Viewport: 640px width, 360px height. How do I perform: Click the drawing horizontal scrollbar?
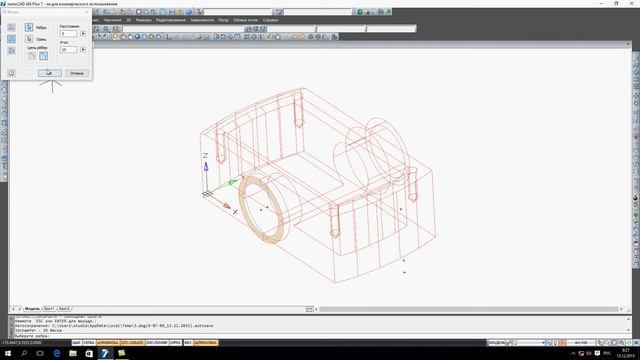click(469, 309)
